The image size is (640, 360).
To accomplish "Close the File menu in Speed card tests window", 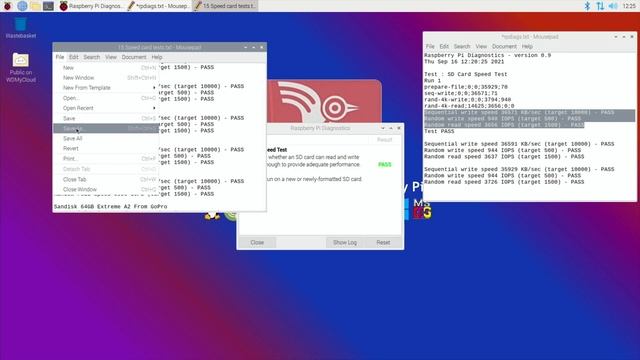I will (60, 57).
